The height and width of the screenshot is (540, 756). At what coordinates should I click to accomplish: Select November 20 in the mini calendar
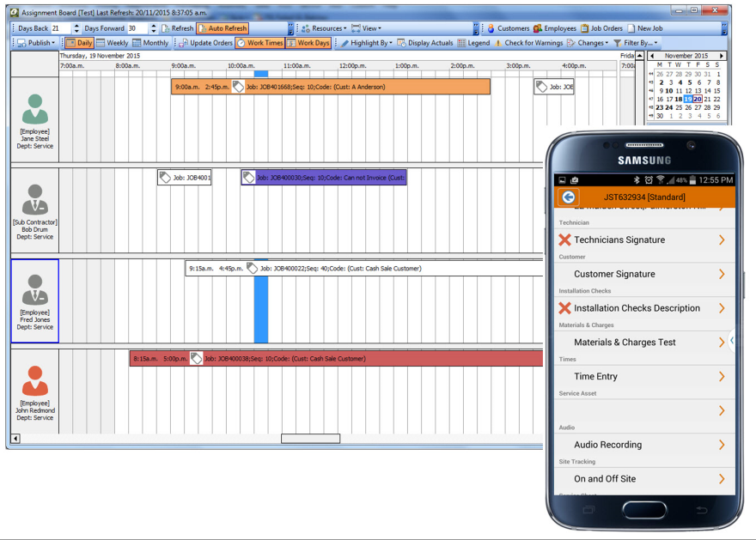point(698,100)
